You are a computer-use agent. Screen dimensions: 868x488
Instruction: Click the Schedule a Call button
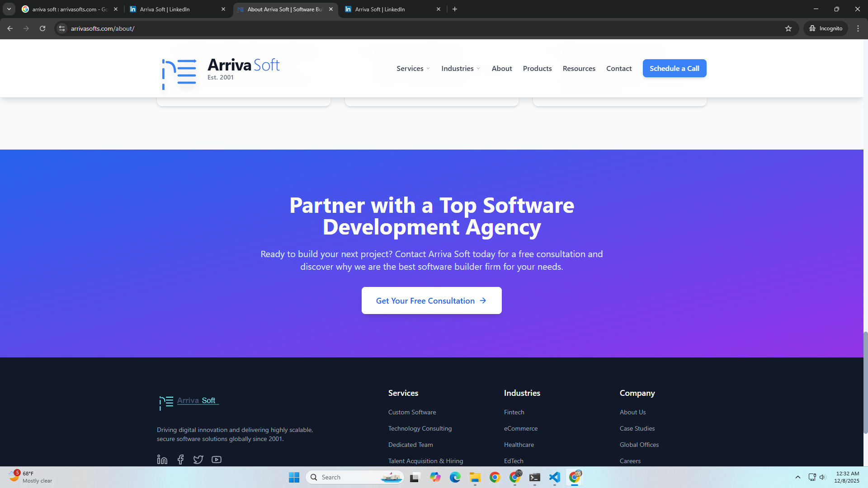[x=674, y=69]
